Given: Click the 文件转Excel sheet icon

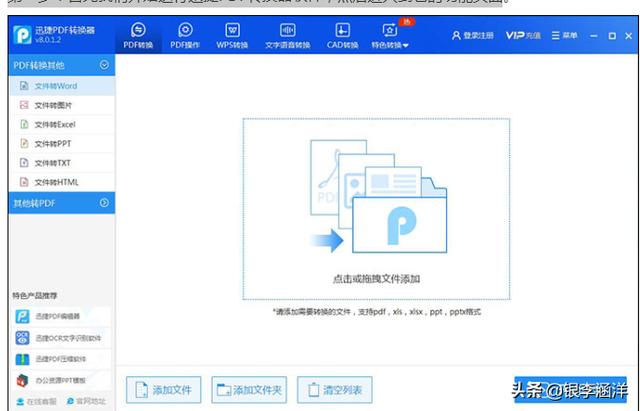Looking at the screenshot, I should 24,124.
